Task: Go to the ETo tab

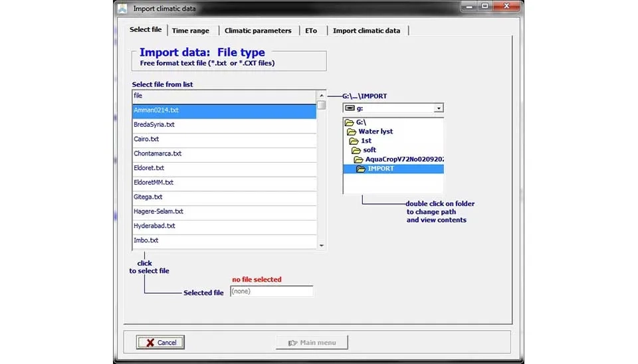Action: coord(312,31)
